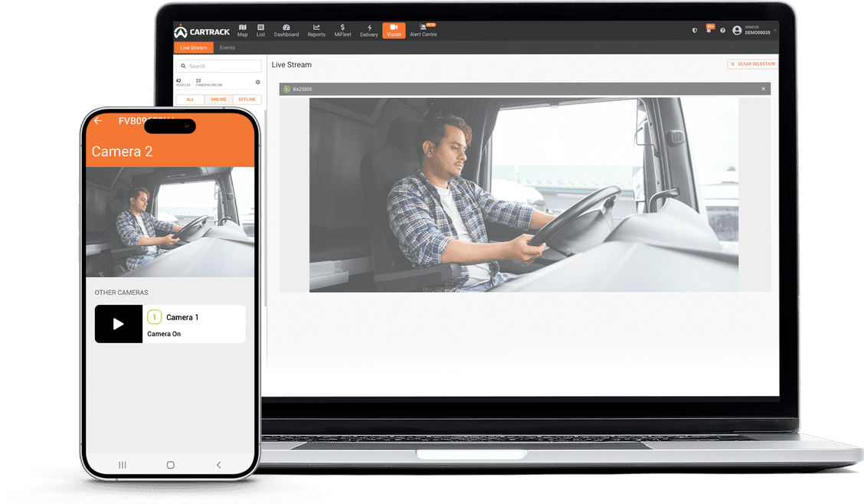864x504 pixels.
Task: Open the Delivery lightning icon
Action: pyautogui.click(x=369, y=31)
